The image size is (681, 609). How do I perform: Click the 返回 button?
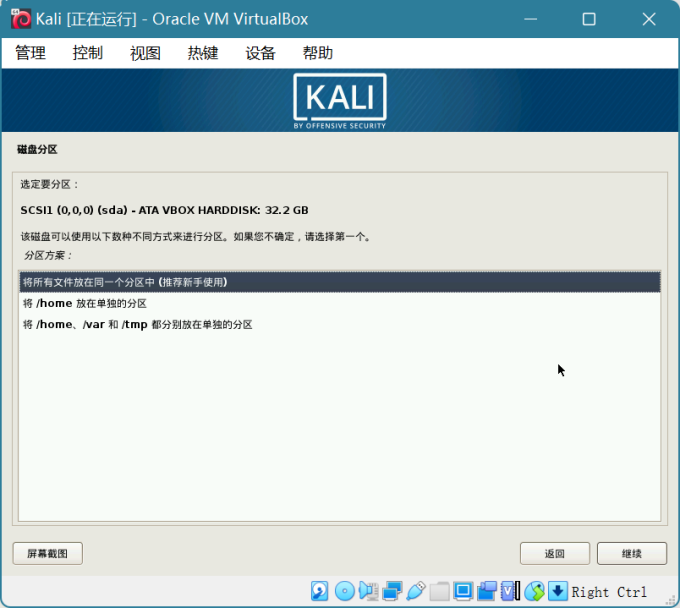(x=555, y=553)
